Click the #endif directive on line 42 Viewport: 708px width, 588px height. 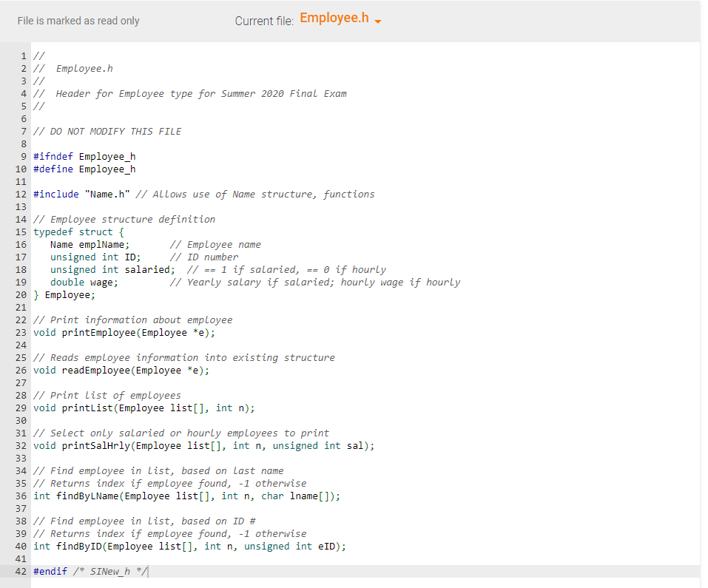(x=50, y=571)
